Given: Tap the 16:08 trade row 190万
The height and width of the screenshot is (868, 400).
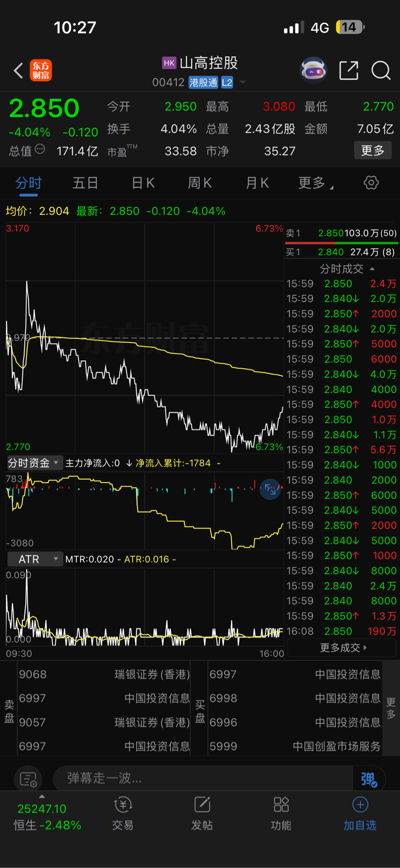Looking at the screenshot, I should tap(341, 631).
